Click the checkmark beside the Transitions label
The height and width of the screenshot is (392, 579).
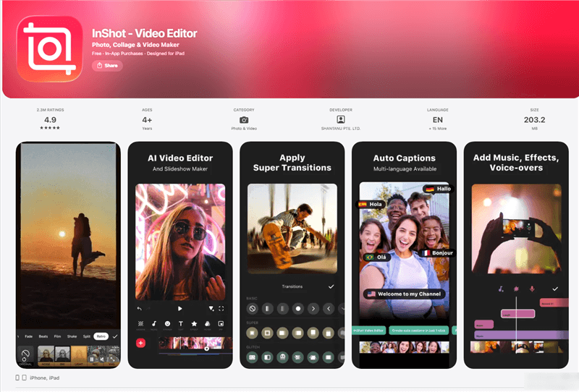pyautogui.click(x=331, y=286)
